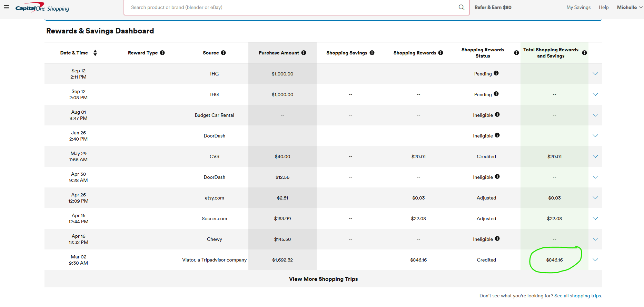Expand the Sep 12 2:11 PM IHG row
Screen dimensions: 644x307
pyautogui.click(x=595, y=74)
